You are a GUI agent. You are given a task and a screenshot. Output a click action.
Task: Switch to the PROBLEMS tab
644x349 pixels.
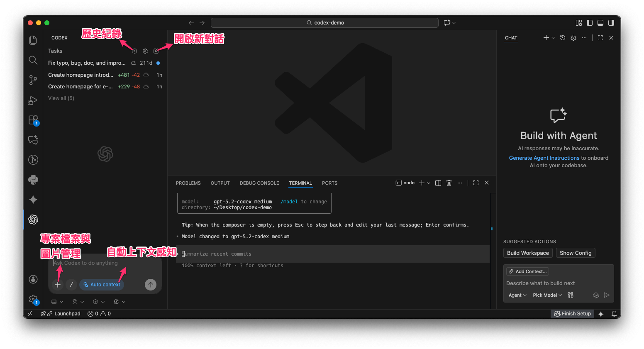pyautogui.click(x=188, y=183)
